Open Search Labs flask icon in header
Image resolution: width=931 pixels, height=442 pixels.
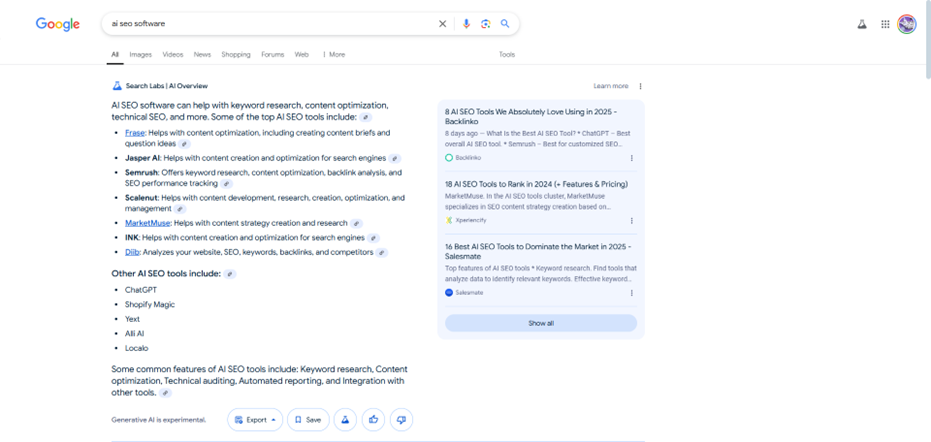click(861, 24)
